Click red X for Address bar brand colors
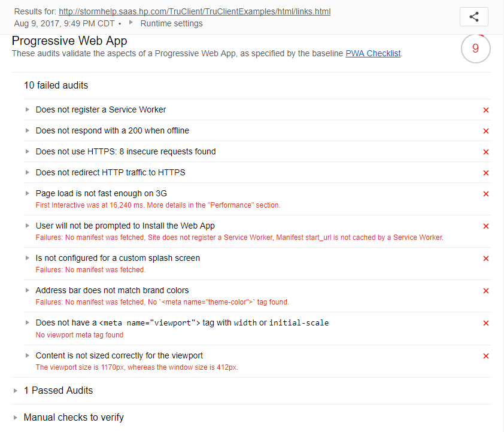 click(485, 291)
